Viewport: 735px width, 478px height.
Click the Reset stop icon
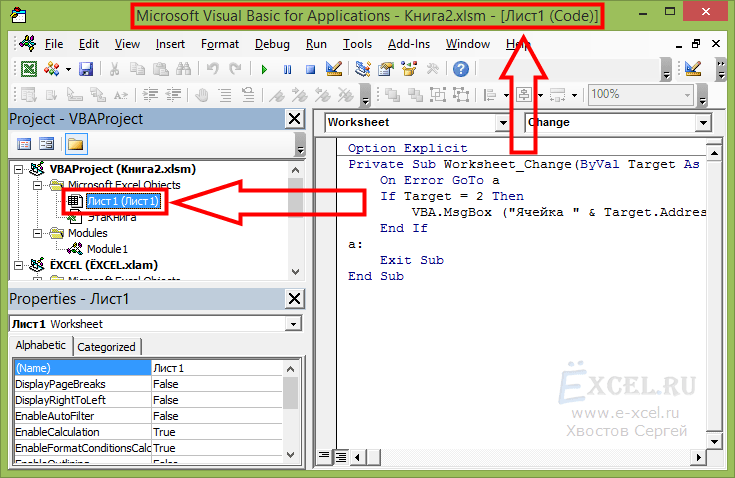(x=310, y=69)
